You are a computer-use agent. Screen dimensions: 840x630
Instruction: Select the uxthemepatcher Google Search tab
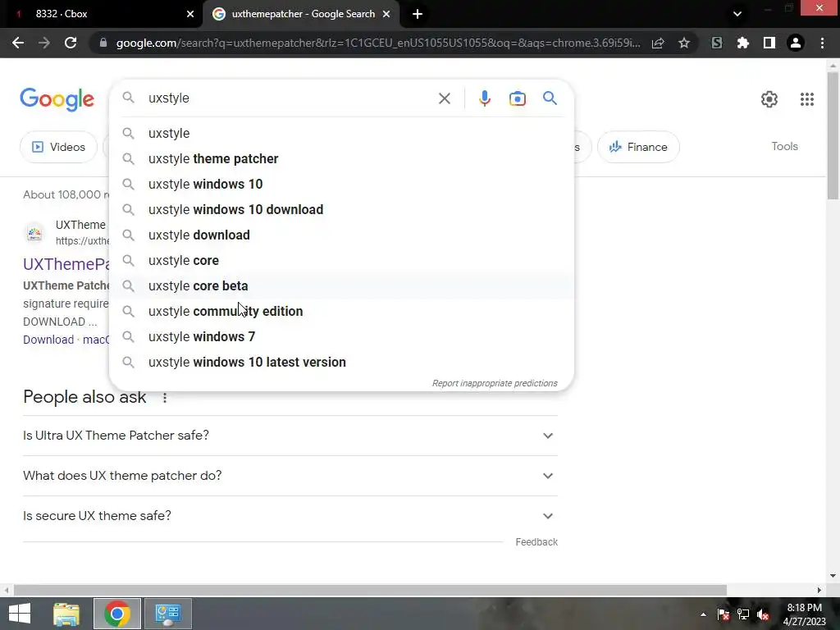pos(303,14)
